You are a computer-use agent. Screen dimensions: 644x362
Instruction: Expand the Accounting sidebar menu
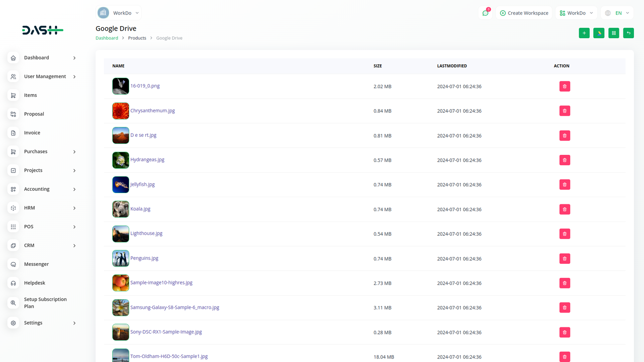tap(43, 189)
